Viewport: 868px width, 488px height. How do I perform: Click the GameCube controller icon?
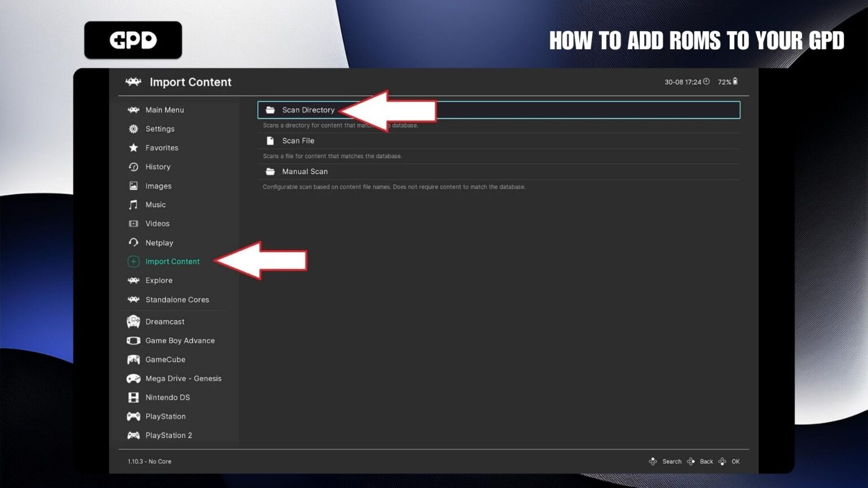tap(133, 360)
